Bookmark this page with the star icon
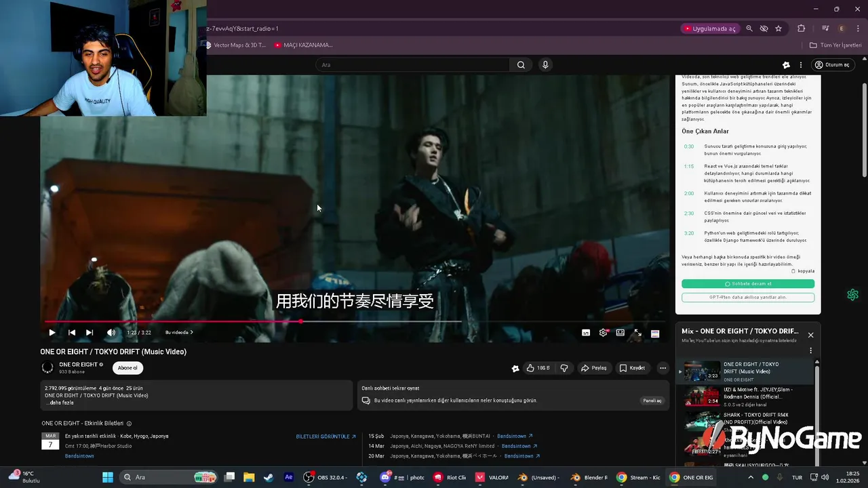This screenshot has width=868, height=488. pyautogui.click(x=778, y=28)
